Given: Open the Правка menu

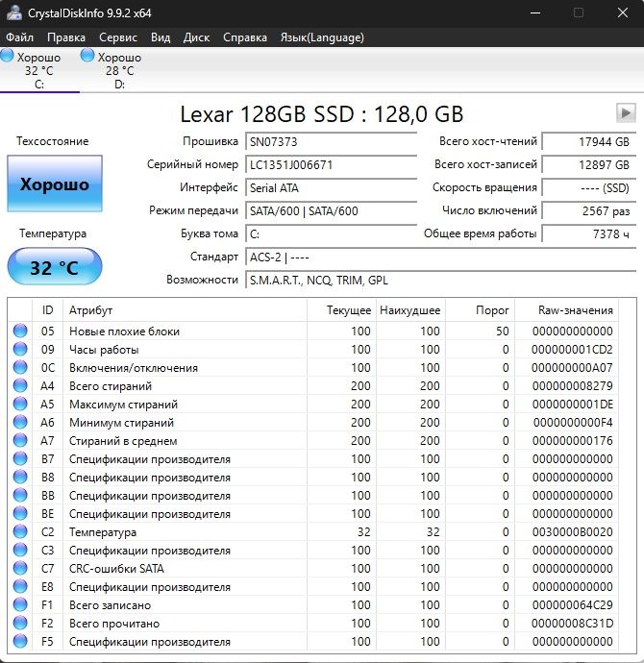Looking at the screenshot, I should tap(66, 37).
